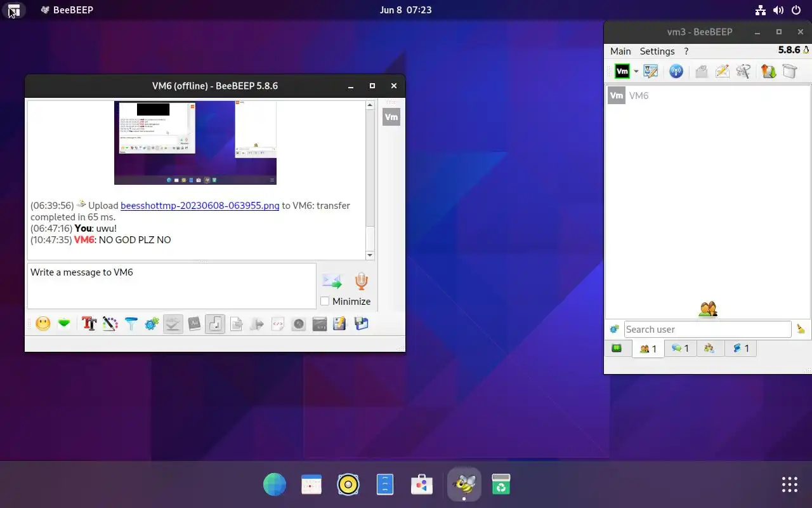The width and height of the screenshot is (812, 508).
Task: Switch to the green terminal tab
Action: (x=617, y=348)
